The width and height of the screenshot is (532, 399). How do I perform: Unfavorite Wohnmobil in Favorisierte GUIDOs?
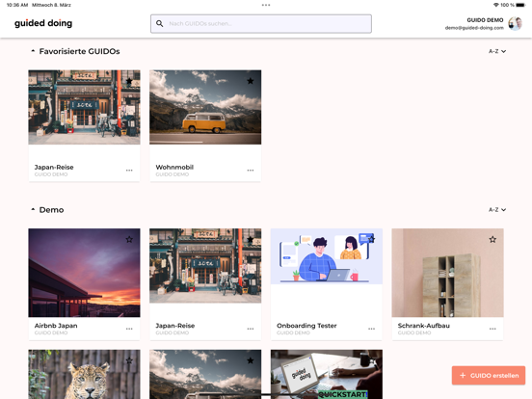[251, 81]
